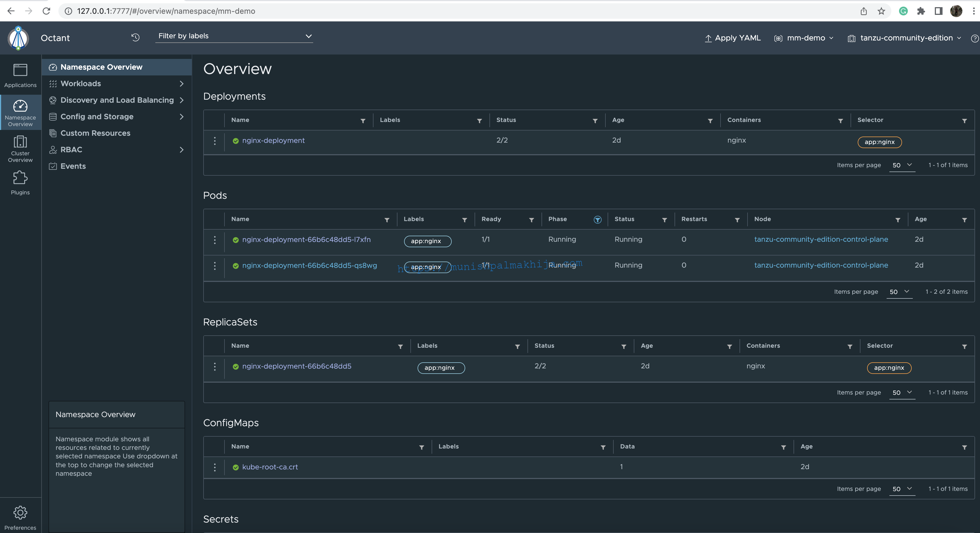The image size is (980, 533).
Task: Click the browser share icon
Action: tap(863, 11)
